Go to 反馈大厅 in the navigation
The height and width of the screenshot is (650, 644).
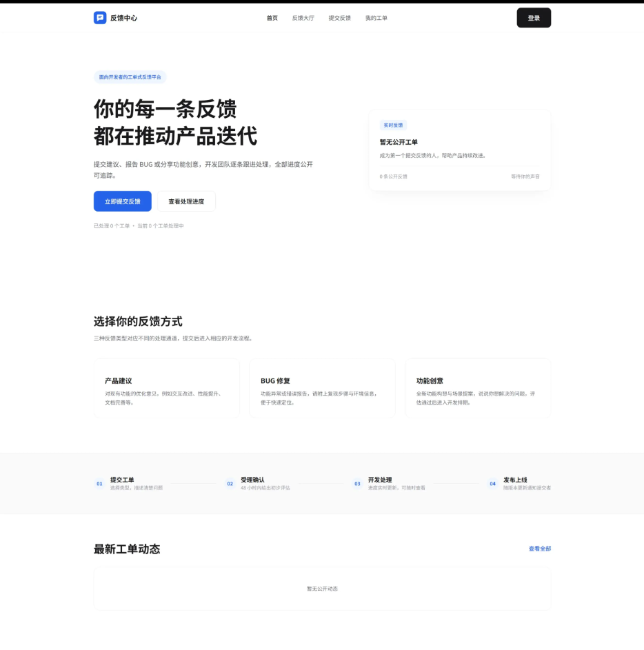pyautogui.click(x=303, y=18)
